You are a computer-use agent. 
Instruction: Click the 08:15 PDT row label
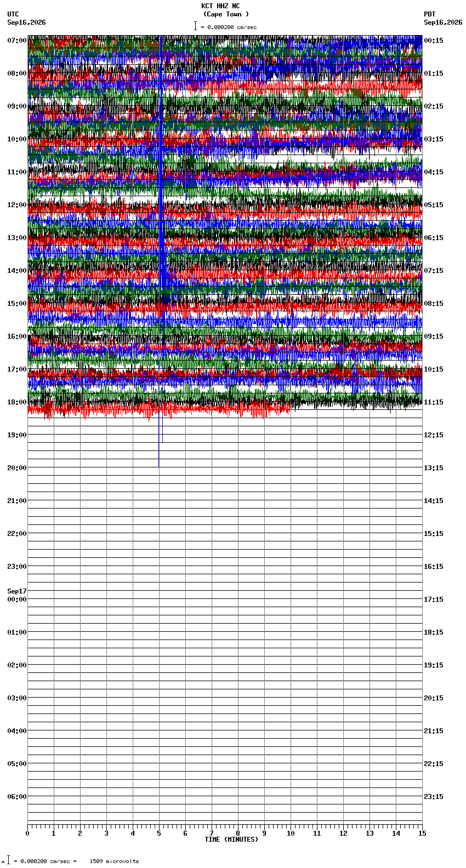434,304
